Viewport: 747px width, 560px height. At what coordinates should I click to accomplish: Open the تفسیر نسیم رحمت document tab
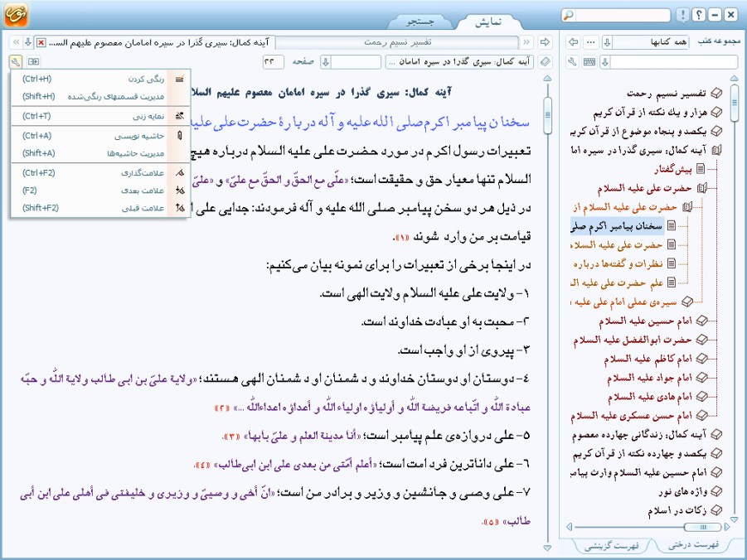397,42
